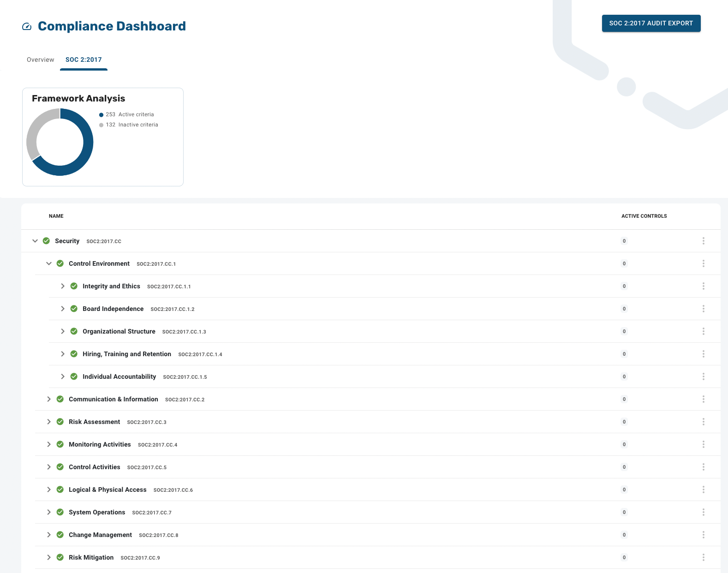This screenshot has height=573, width=728.
Task: Open kebab menu for Security row
Action: click(x=703, y=241)
